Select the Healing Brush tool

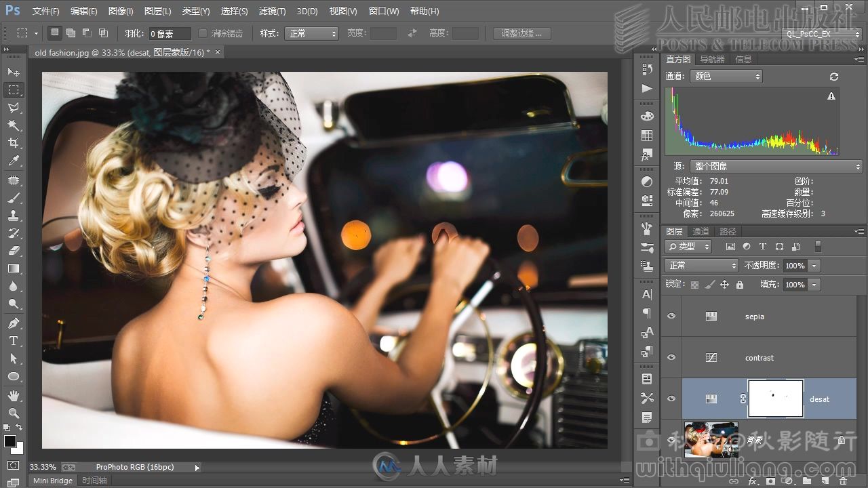(x=14, y=180)
